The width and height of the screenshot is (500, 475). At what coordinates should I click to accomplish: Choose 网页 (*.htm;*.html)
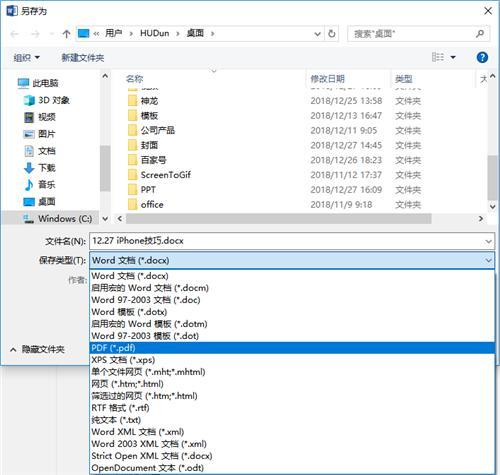tap(292, 384)
